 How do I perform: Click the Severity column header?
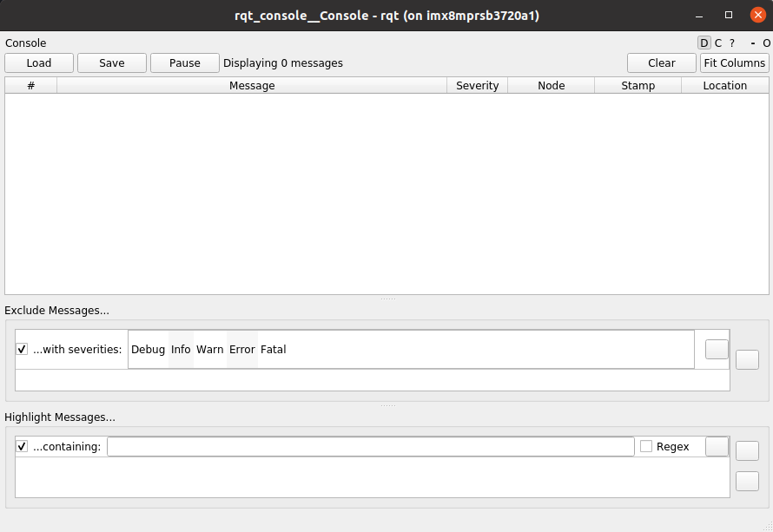477,85
